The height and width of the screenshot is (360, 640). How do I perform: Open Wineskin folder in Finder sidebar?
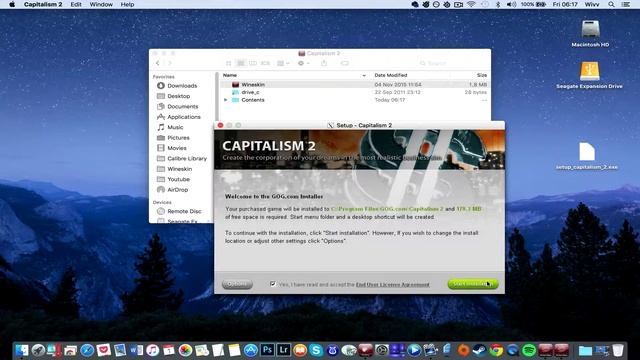pyautogui.click(x=180, y=169)
